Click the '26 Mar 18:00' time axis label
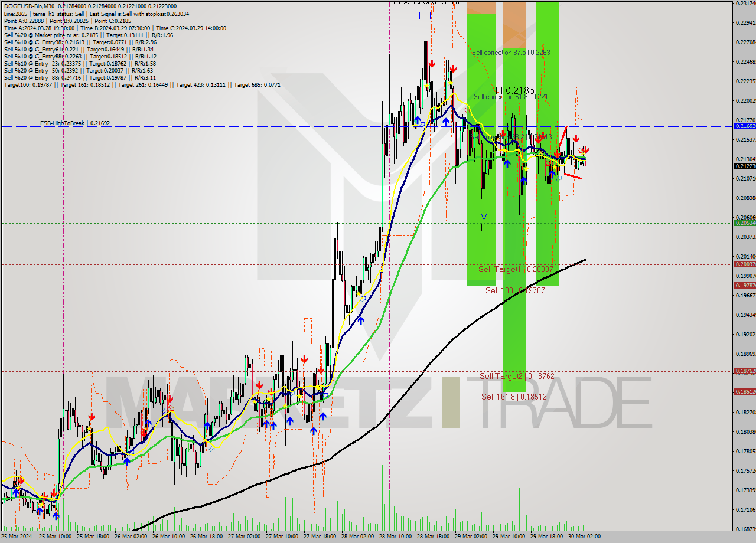Image resolution: width=756 pixels, height=543 pixels. click(x=206, y=537)
